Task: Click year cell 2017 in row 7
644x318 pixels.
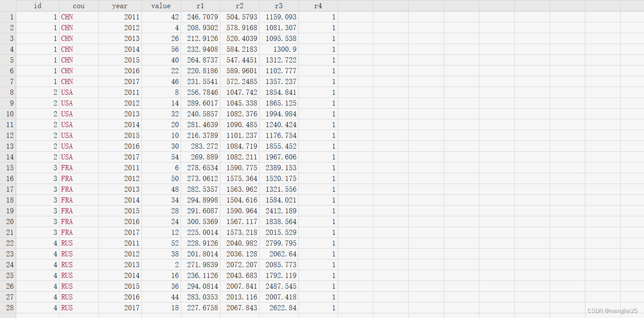Action: 120,81
